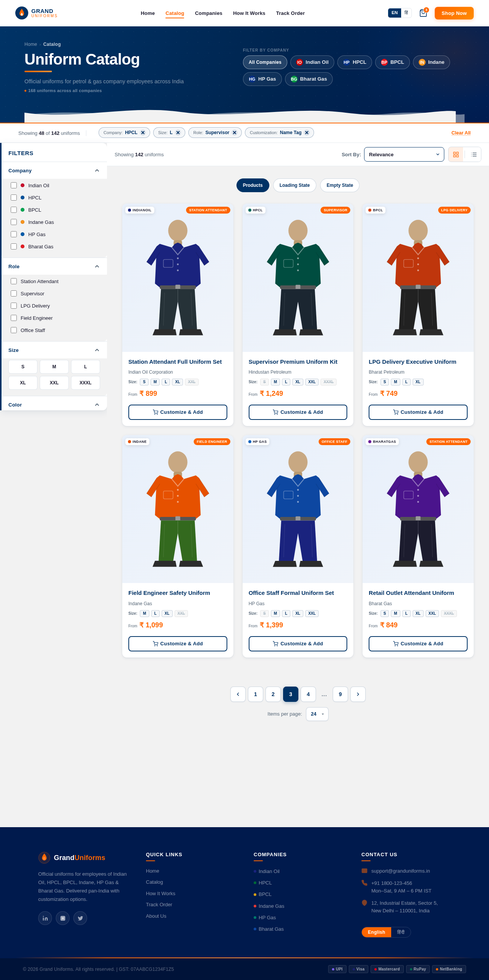The width and height of the screenshot is (489, 980).
Task: Collapse the Role filter section
Action: [54, 266]
